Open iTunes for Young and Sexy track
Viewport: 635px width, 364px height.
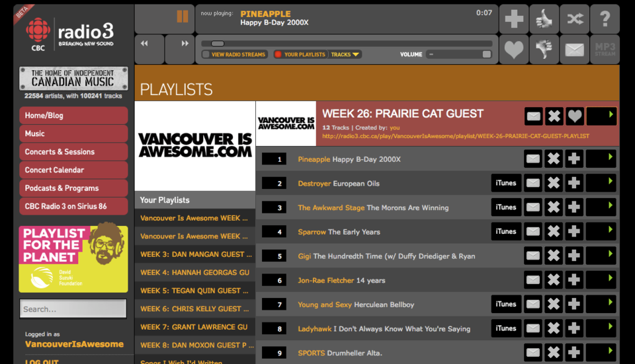506,304
